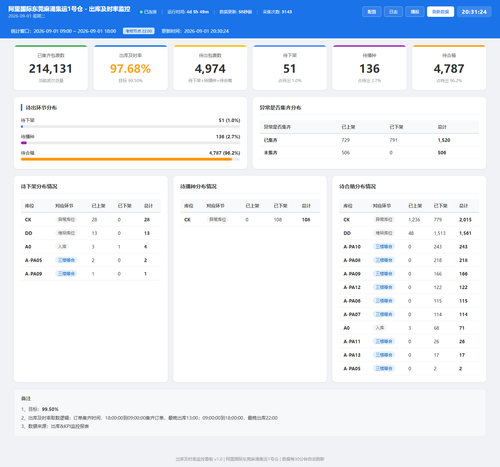Click the white 刷新数据 refresh button

(x=440, y=12)
